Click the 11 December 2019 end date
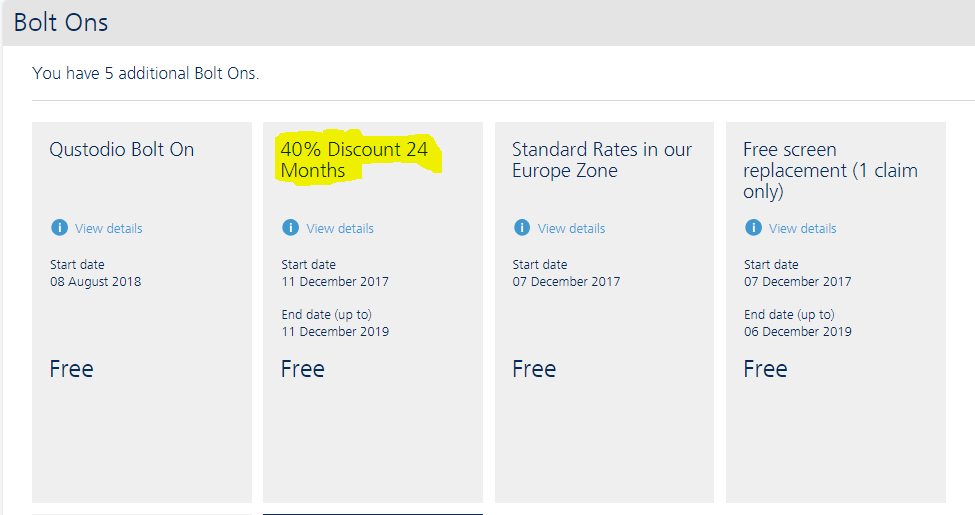 (335, 332)
